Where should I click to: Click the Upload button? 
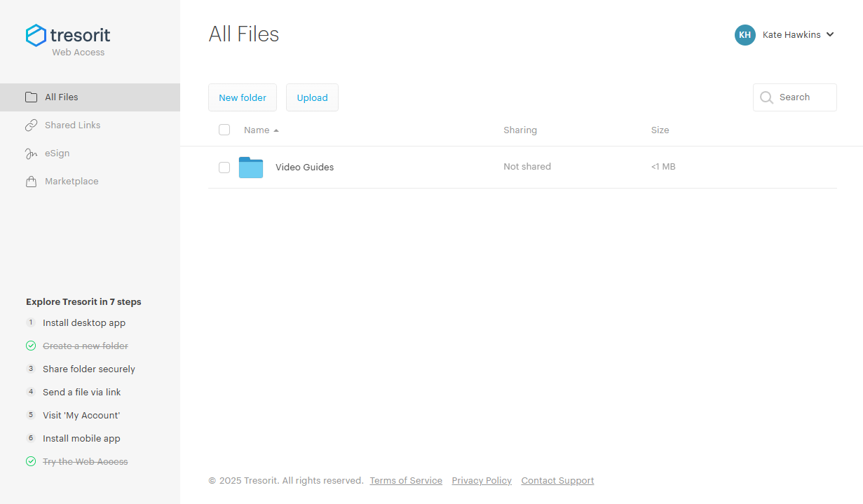(x=312, y=97)
